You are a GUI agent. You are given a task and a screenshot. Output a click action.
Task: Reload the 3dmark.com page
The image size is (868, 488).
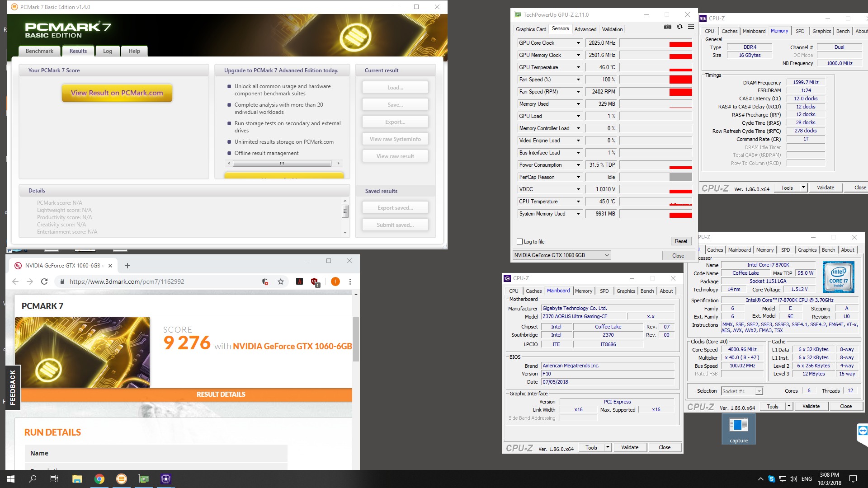point(44,282)
